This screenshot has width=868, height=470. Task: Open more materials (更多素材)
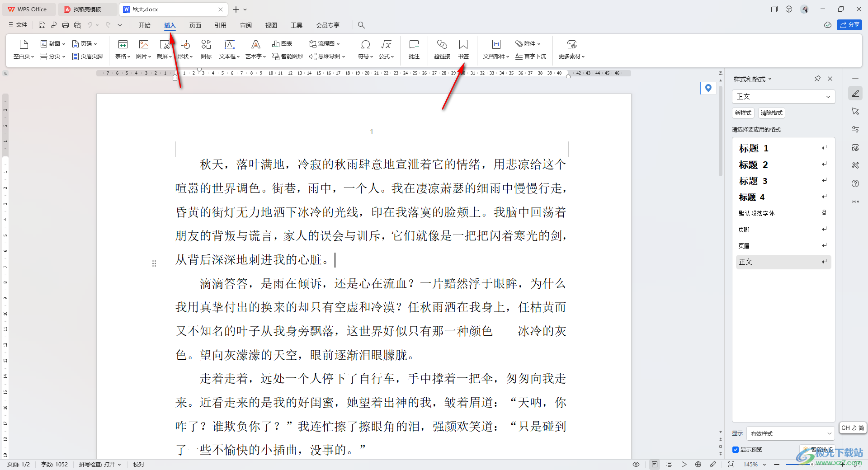point(572,49)
